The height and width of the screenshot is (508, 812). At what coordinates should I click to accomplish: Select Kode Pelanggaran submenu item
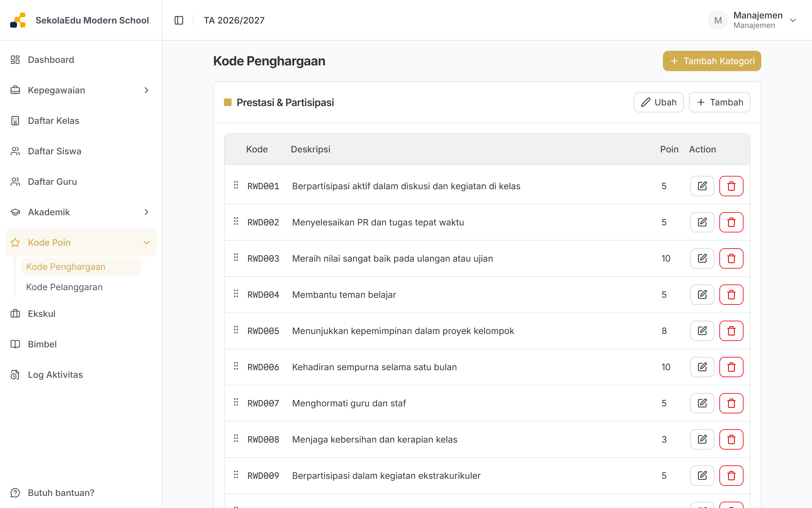(81, 287)
